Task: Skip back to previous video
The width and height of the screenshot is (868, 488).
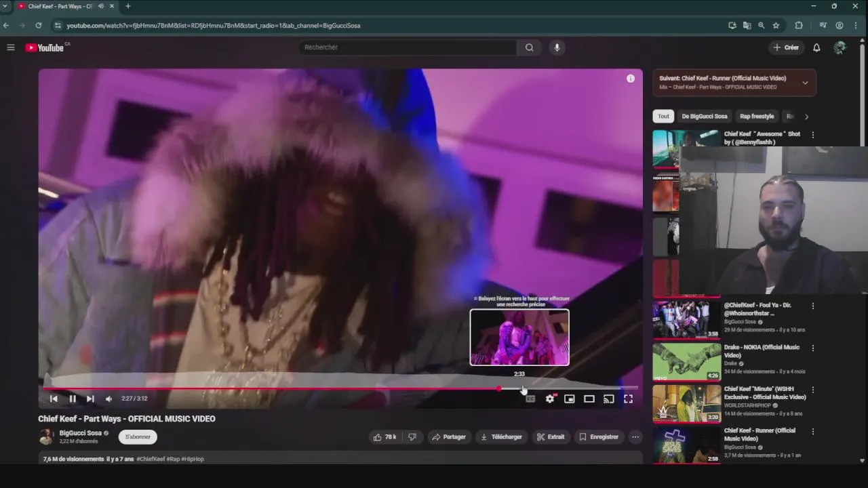Action: 54,399
